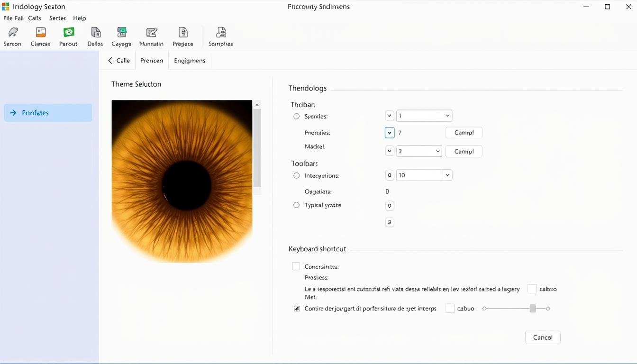Viewport: 637px width, 364px height.
Task: Click the iris eye preview image
Action: click(x=182, y=181)
